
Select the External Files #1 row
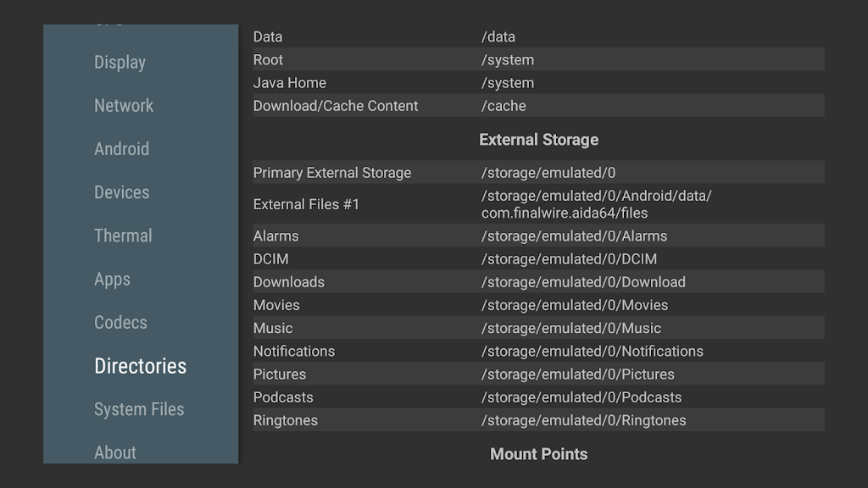coord(538,204)
